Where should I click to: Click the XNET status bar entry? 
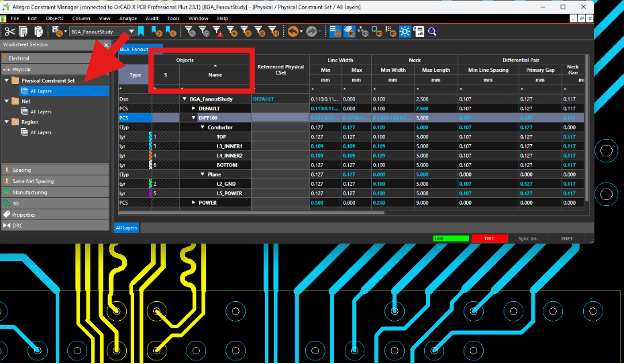[x=566, y=239]
